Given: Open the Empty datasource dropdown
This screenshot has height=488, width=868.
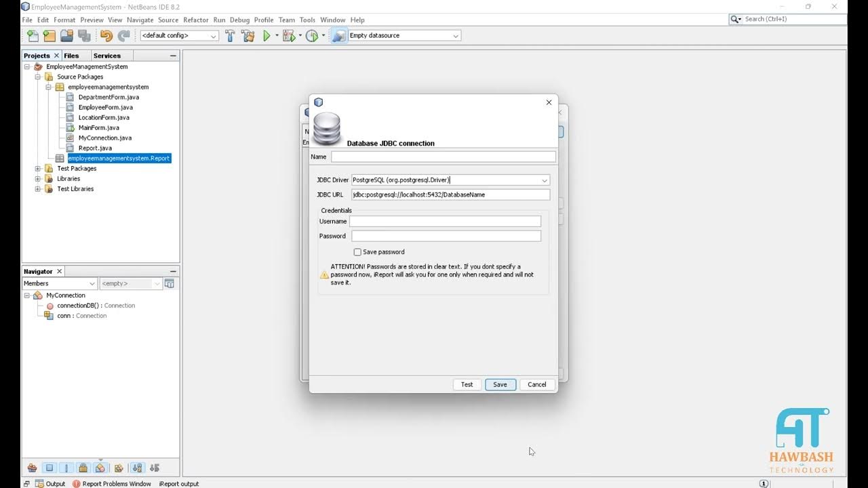Looking at the screenshot, I should tap(456, 36).
